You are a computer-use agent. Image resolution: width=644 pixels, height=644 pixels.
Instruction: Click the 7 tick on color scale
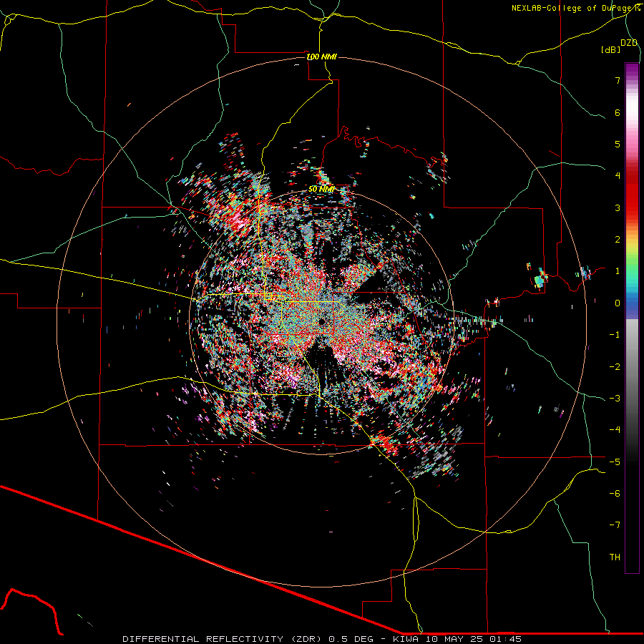pos(618,80)
